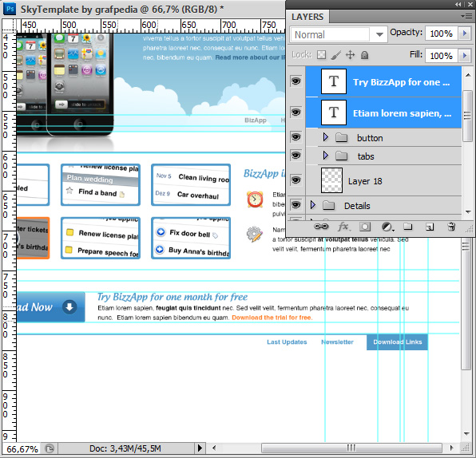Lock all padlock icon
Image resolution: width=476 pixels, height=458 pixels.
click(364, 55)
